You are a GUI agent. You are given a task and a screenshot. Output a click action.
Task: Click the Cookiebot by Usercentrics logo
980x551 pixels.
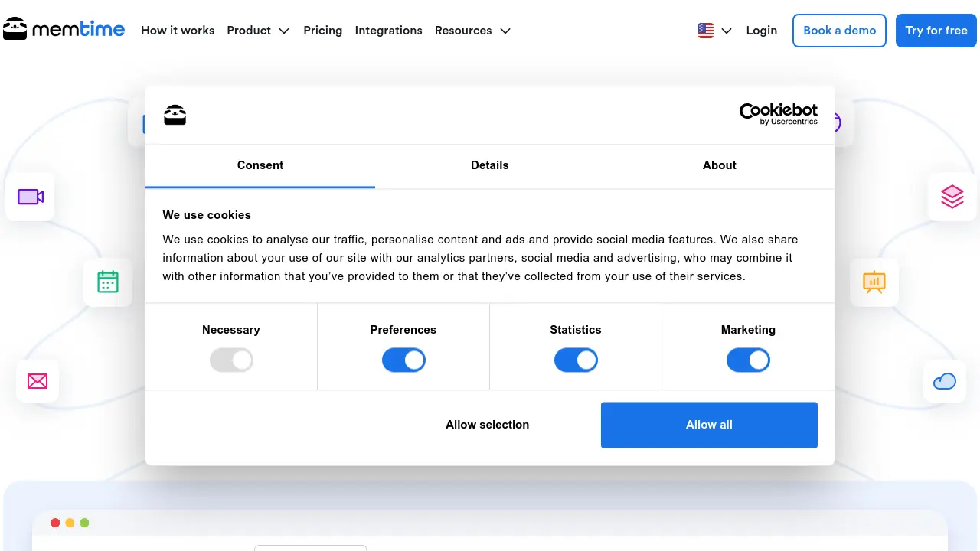pyautogui.click(x=778, y=114)
